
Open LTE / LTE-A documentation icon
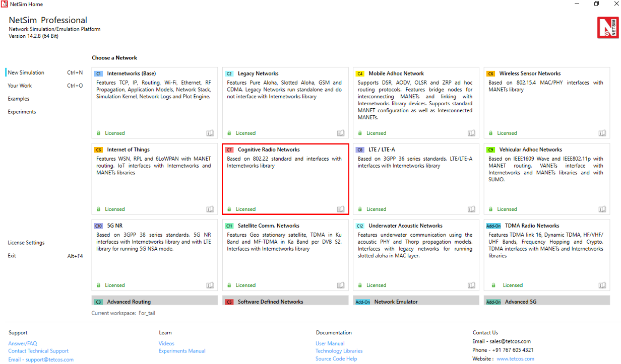coord(471,209)
